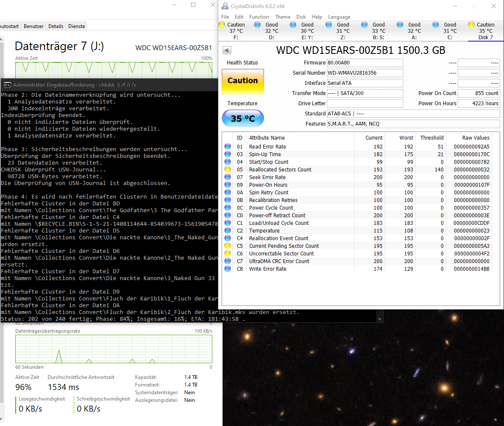504x426 pixels.
Task: Click status orb of Load/Unload Cycle Count
Action: click(228, 223)
